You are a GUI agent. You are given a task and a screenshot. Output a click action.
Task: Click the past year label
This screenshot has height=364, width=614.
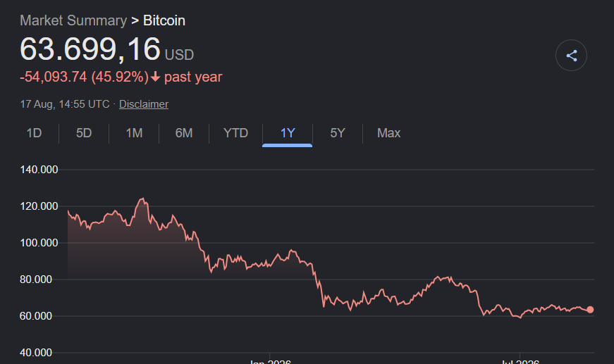(193, 77)
